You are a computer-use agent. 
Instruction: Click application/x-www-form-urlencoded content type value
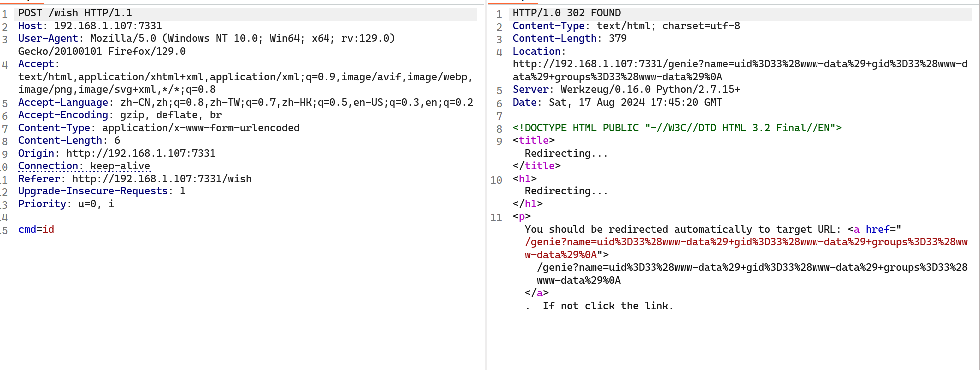coord(201,128)
